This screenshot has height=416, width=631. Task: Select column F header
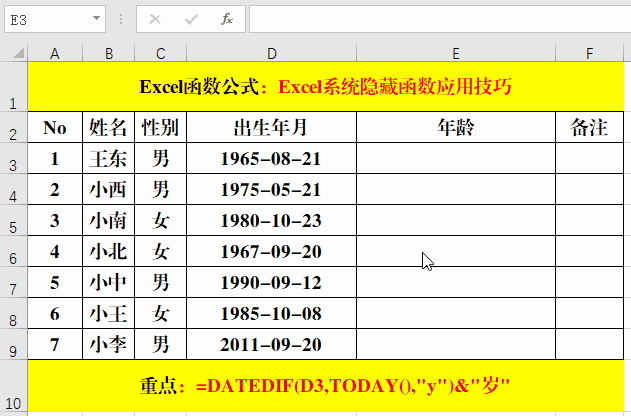(x=590, y=53)
